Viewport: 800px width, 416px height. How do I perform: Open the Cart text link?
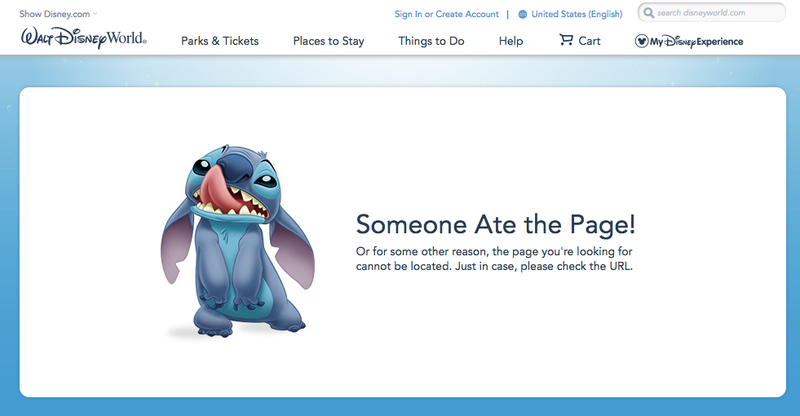pos(589,41)
